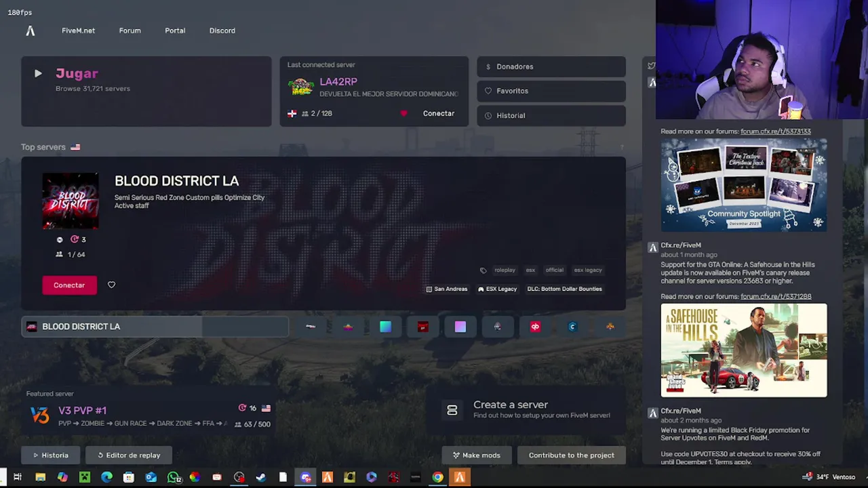Click the Jugar play arrow icon
Screen dimensions: 868x488
coord(38,73)
